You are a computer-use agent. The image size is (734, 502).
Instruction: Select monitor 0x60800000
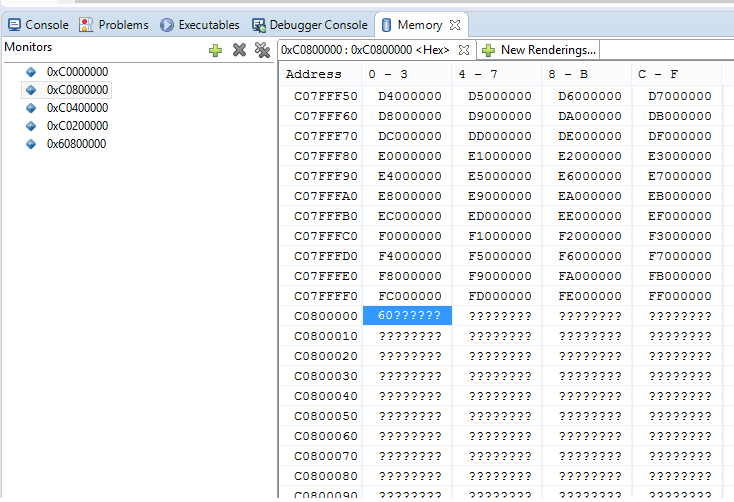pyautogui.click(x=76, y=144)
